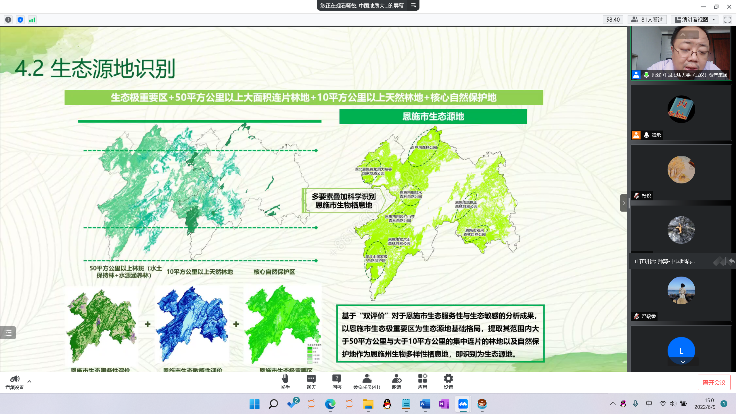The width and height of the screenshot is (736, 414).
Task: Expand the left-edge floating panel handle
Action: (6, 331)
